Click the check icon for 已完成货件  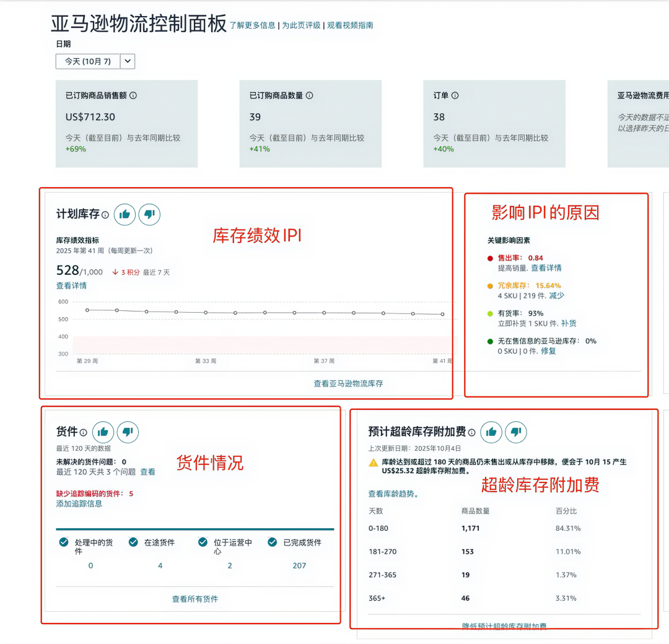272,542
